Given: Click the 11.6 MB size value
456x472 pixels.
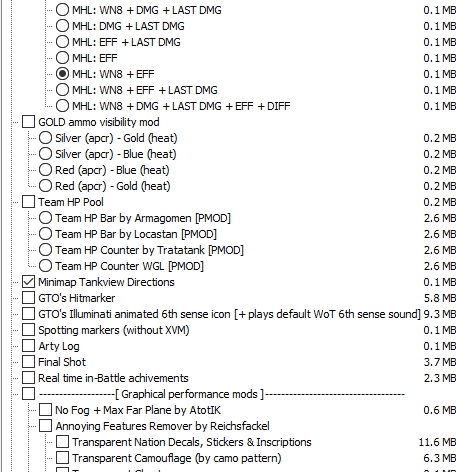Looking at the screenshot, I should point(437,442).
